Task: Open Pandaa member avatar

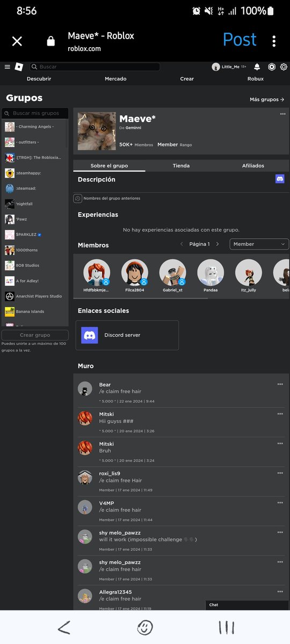Action: [211, 273]
